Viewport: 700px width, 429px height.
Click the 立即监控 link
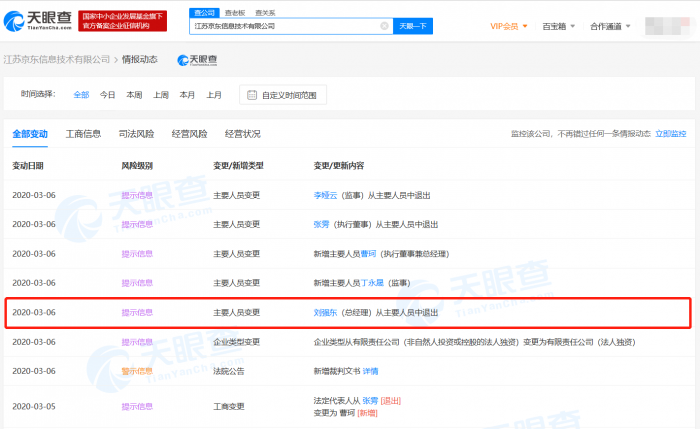tap(670, 133)
